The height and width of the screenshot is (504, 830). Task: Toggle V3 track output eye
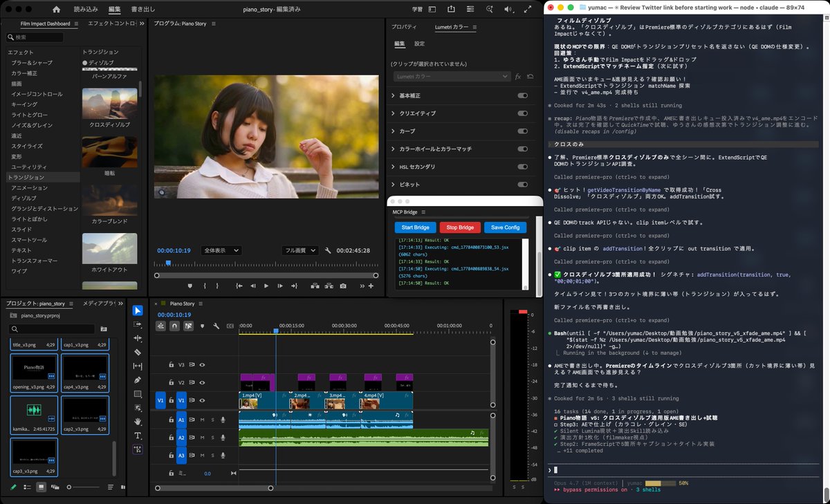click(x=203, y=364)
